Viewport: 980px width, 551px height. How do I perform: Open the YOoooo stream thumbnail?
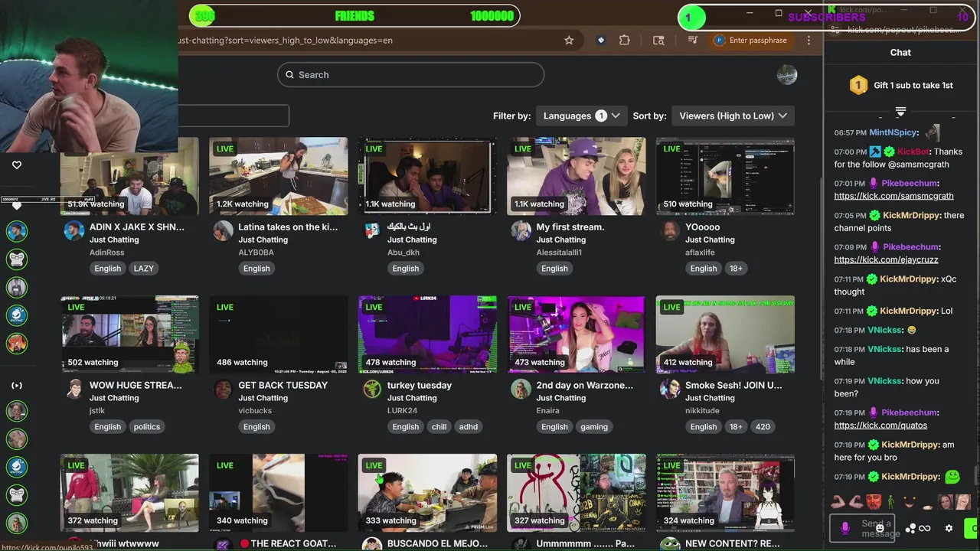tap(725, 176)
